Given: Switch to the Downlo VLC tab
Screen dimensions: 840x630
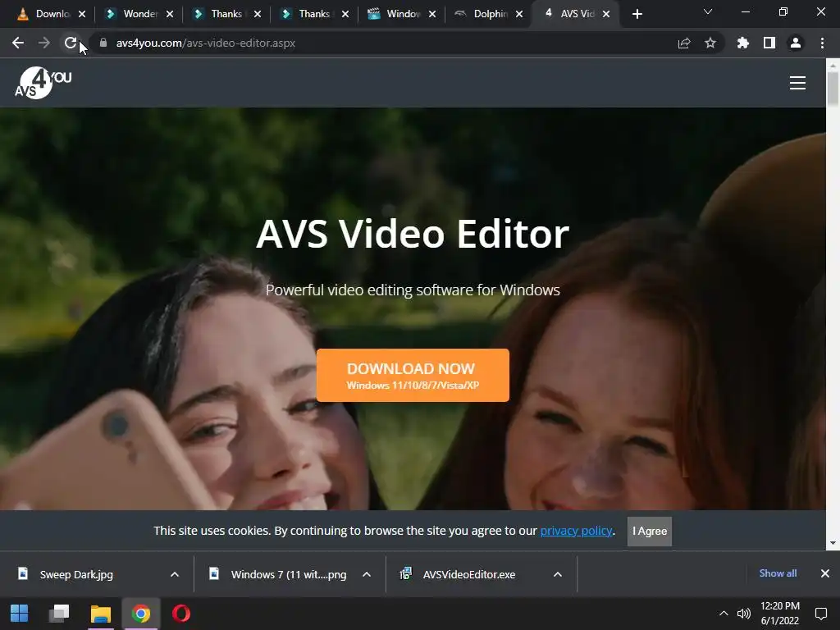Looking at the screenshot, I should pos(46,14).
